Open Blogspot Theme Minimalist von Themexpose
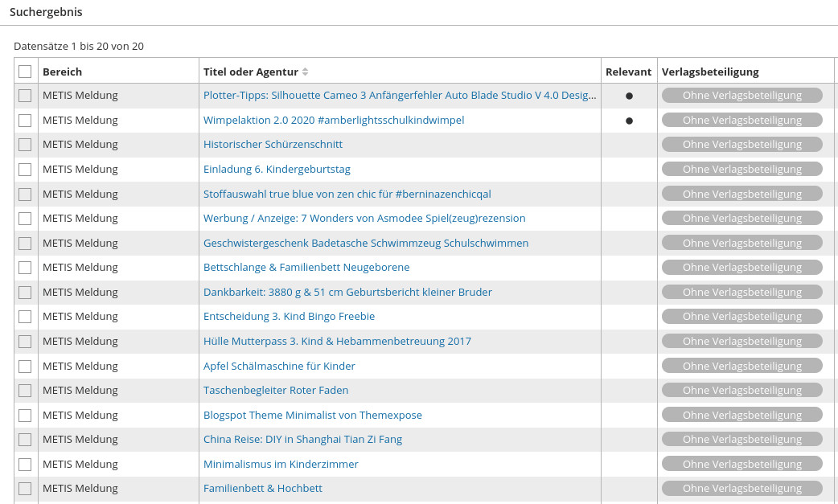Image resolution: width=838 pixels, height=504 pixels. pyautogui.click(x=313, y=415)
